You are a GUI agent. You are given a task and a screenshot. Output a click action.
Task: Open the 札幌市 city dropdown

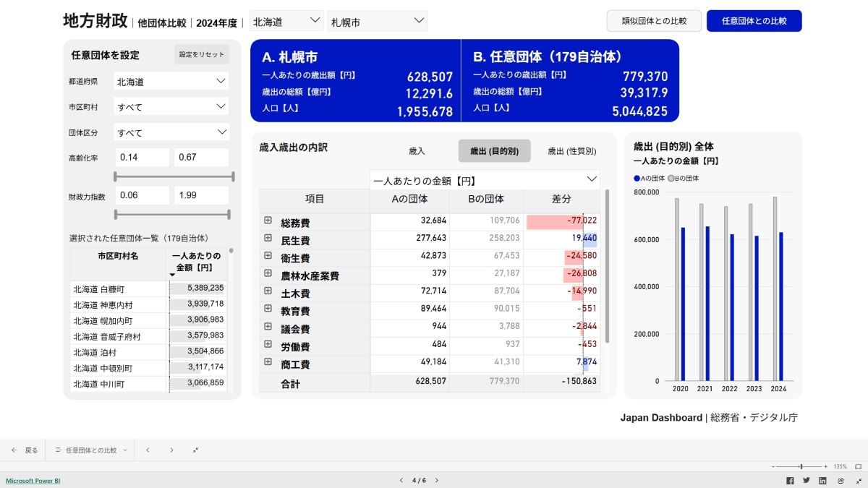(378, 21)
